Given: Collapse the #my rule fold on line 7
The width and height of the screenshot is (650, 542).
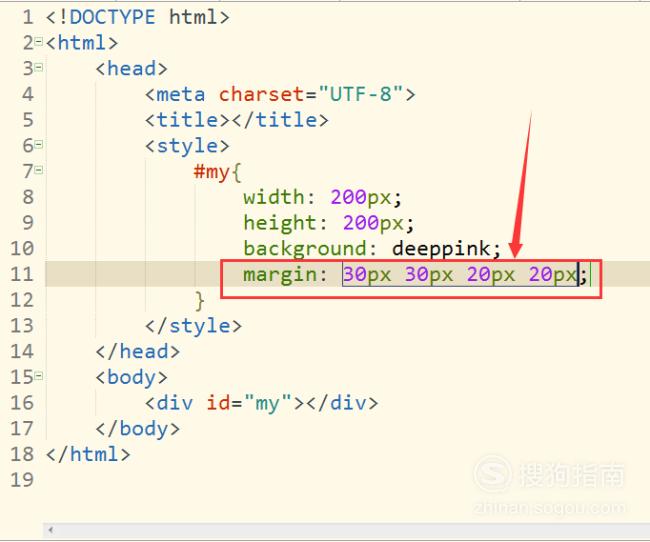Looking at the screenshot, I should [39, 170].
